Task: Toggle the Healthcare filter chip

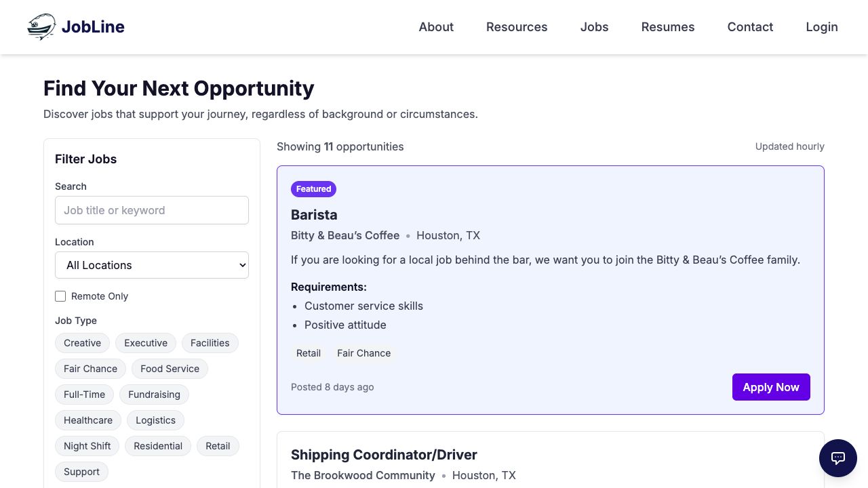Action: click(88, 420)
